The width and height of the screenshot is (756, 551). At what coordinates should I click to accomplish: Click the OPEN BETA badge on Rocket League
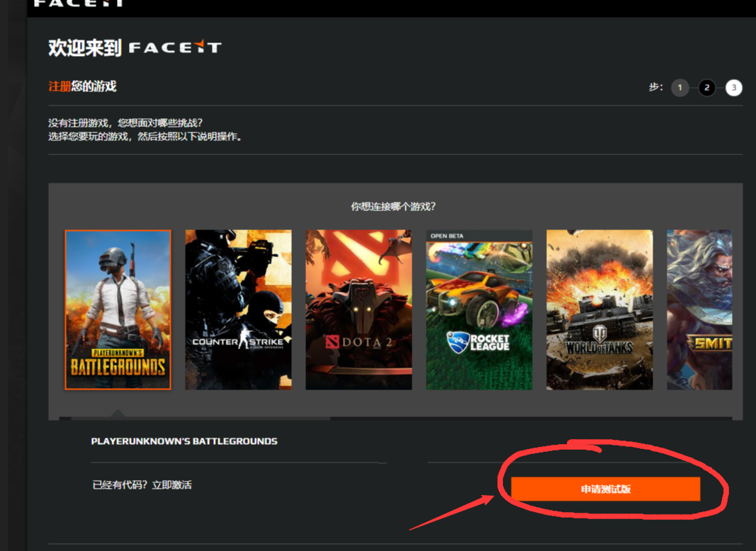click(447, 236)
